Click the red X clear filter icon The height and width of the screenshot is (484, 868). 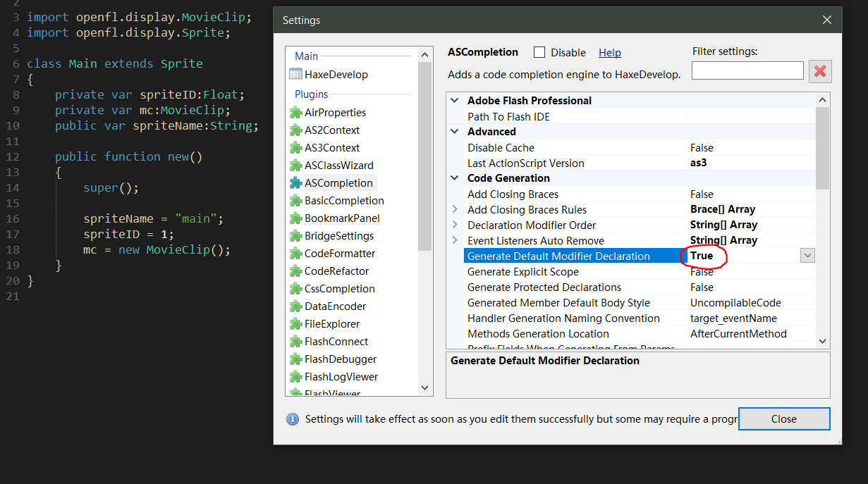tap(820, 71)
